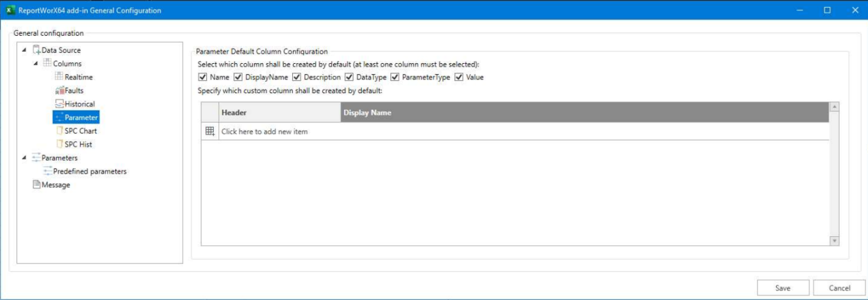Uncheck the DisplayName column checkbox
Image resolution: width=868 pixels, height=300 pixels.
click(x=238, y=77)
